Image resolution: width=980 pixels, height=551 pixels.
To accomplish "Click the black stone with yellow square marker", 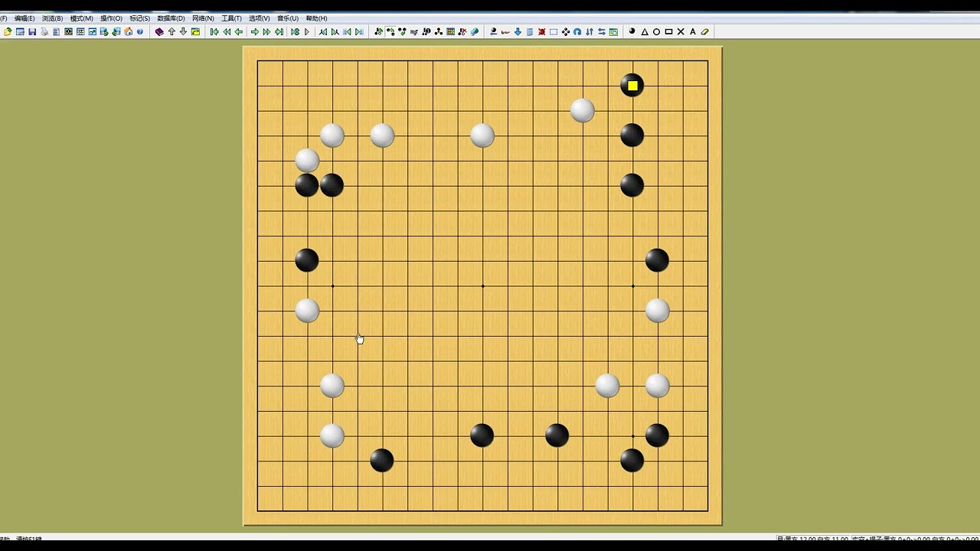I will [x=632, y=86].
